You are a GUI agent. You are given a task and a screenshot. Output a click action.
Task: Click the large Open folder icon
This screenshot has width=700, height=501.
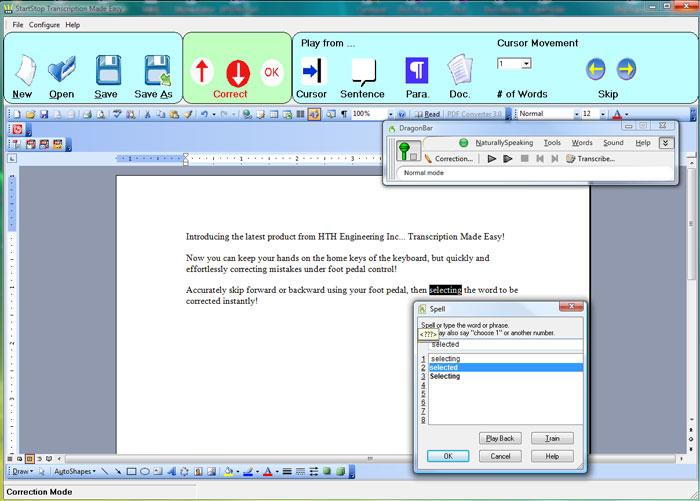click(x=62, y=69)
